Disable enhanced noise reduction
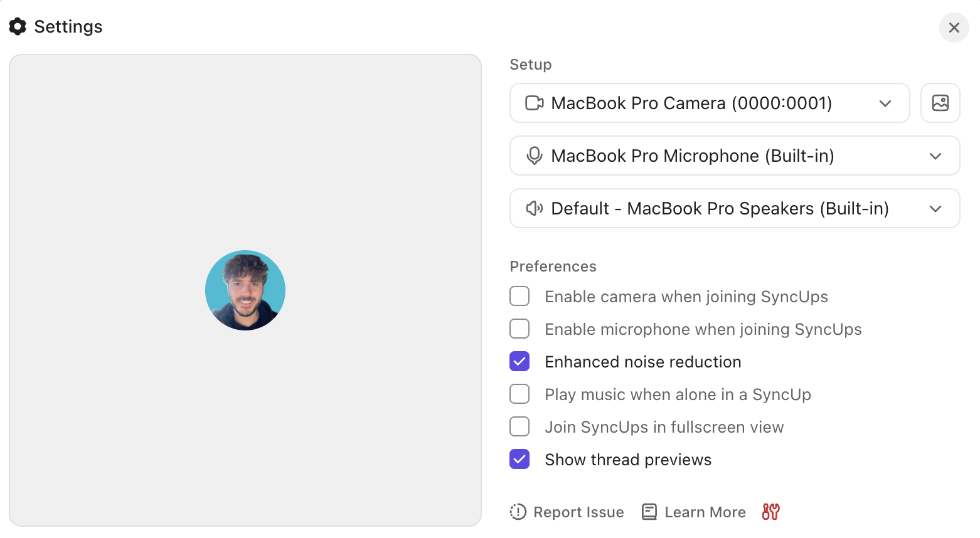This screenshot has width=980, height=538. click(519, 361)
